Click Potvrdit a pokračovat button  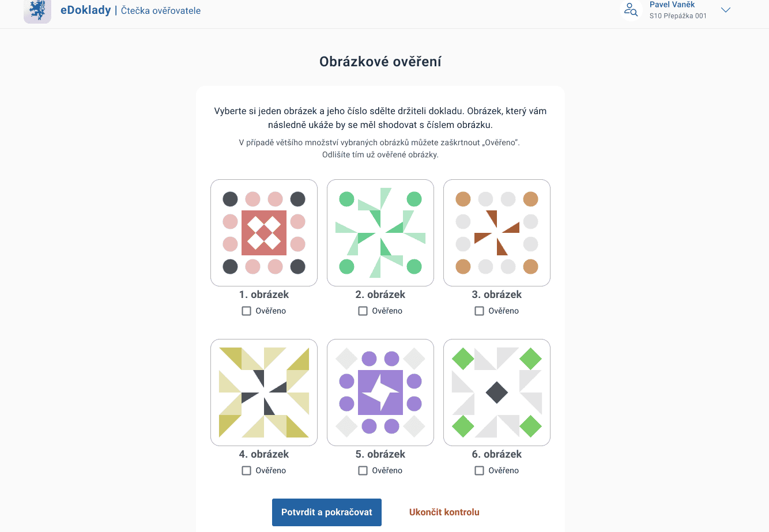tap(327, 512)
